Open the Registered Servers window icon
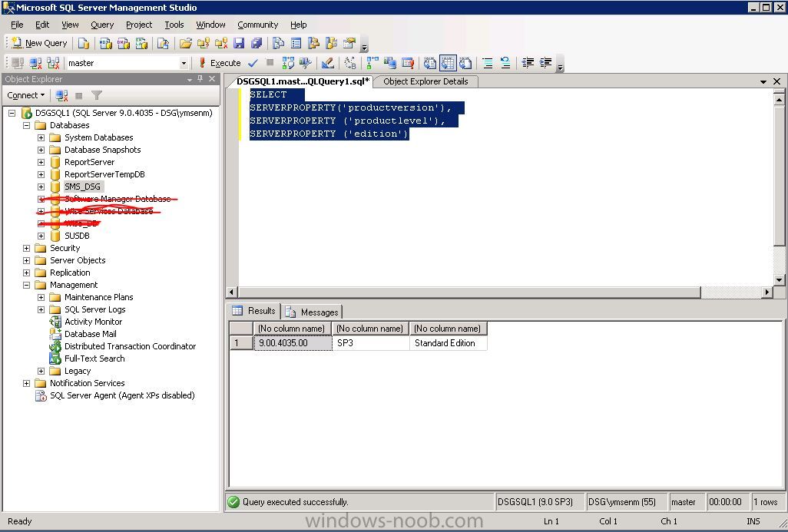The width and height of the screenshot is (788, 532). pyautogui.click(x=279, y=43)
